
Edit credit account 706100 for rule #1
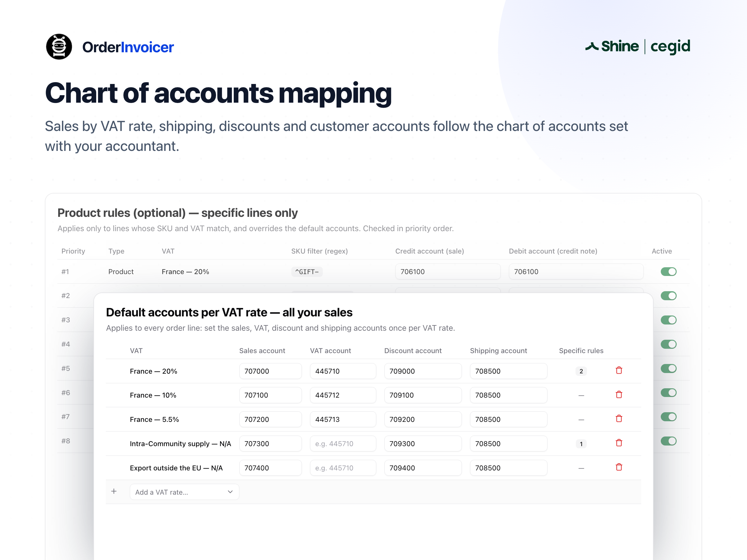pos(448,272)
